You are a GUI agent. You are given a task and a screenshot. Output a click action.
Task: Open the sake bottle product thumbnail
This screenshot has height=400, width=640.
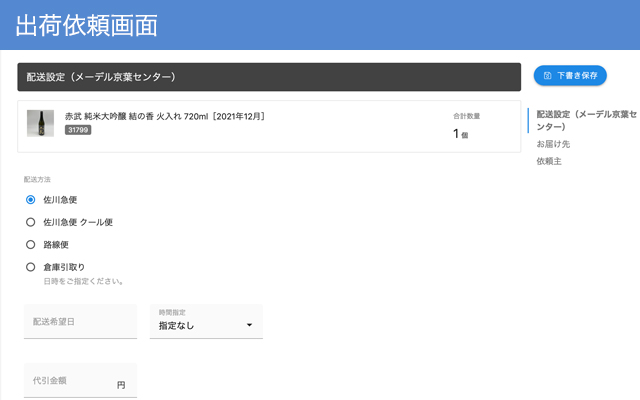[40, 123]
